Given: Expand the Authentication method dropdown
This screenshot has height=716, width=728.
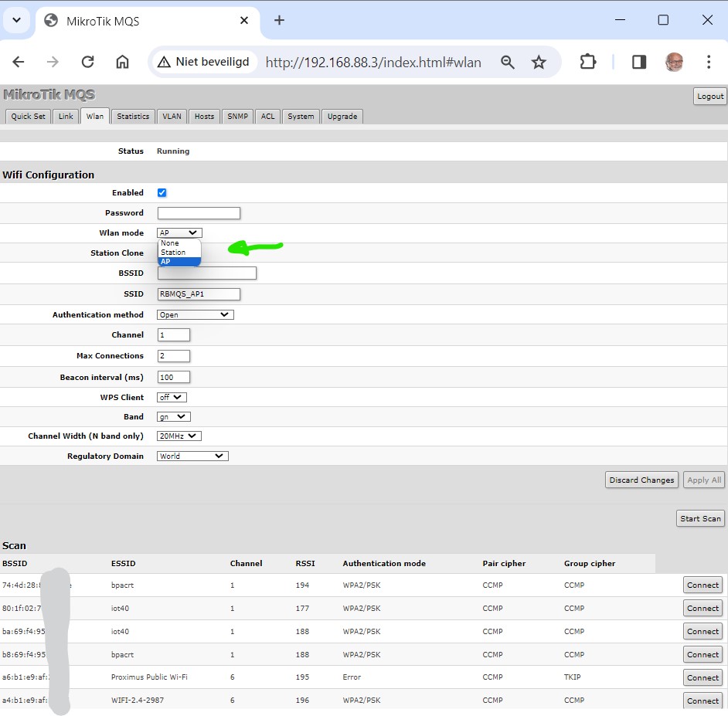Looking at the screenshot, I should [x=195, y=314].
